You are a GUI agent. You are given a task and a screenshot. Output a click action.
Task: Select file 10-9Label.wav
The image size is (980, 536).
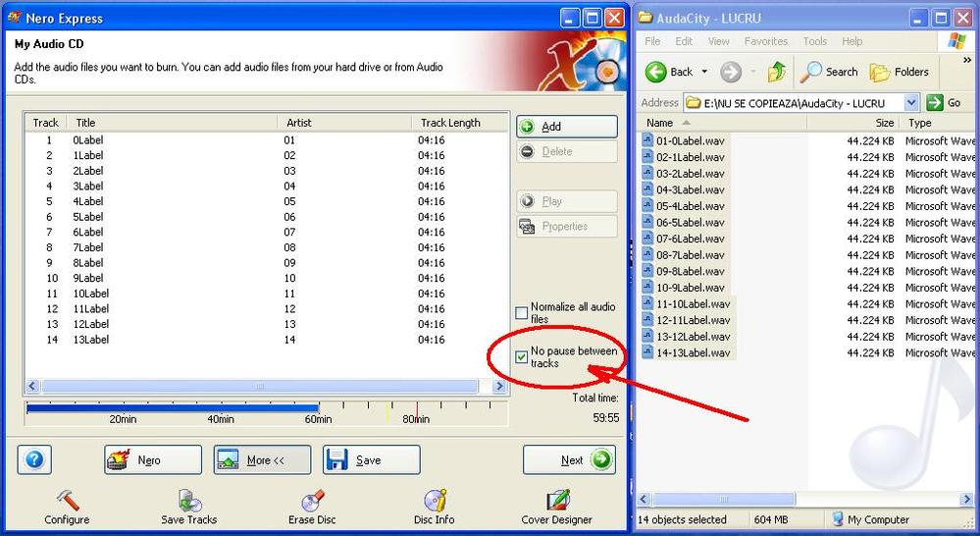(x=690, y=288)
